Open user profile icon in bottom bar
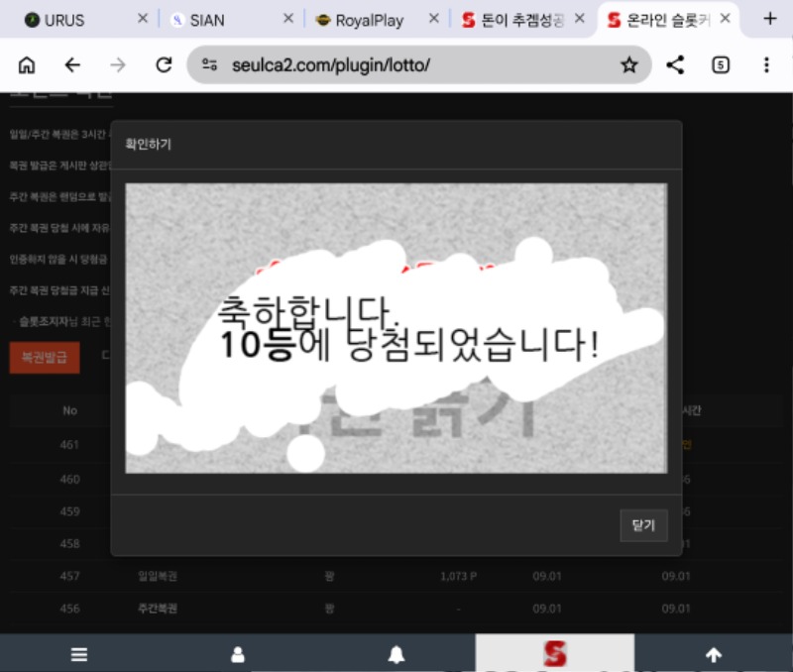 point(238,654)
